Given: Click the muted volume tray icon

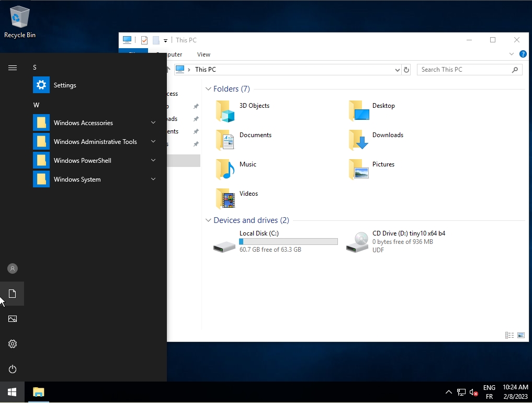Looking at the screenshot, I should click(473, 393).
